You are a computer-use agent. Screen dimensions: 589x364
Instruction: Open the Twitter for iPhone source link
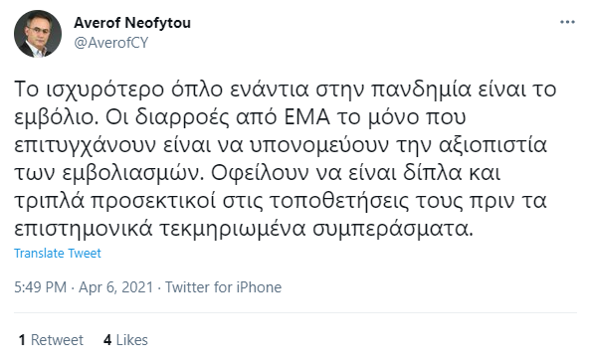[224, 287]
